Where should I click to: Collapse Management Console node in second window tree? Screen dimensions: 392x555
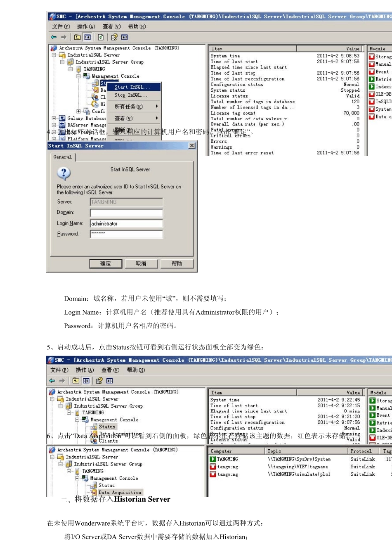pyautogui.click(x=77, y=420)
